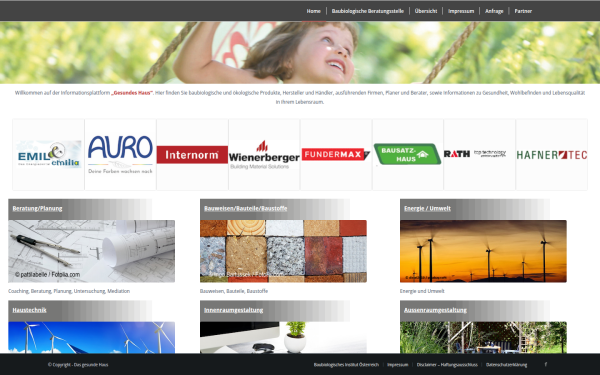Open Datenschutzerklärung footer link
Viewport: 600px width, 375px height.
[x=506, y=365]
